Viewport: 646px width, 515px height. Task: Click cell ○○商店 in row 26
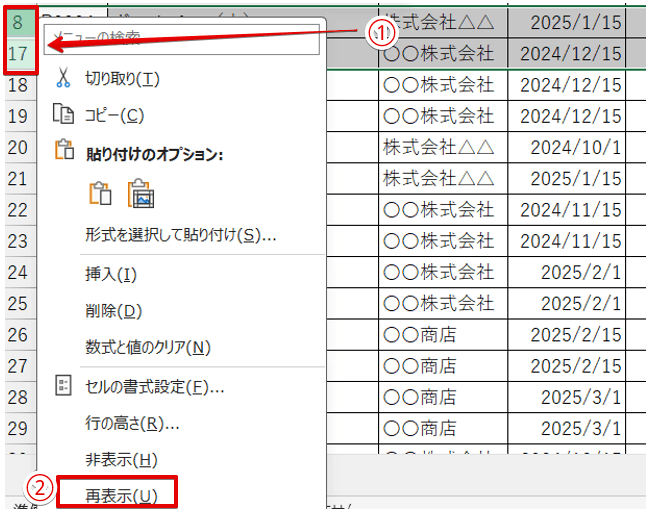pos(443,335)
